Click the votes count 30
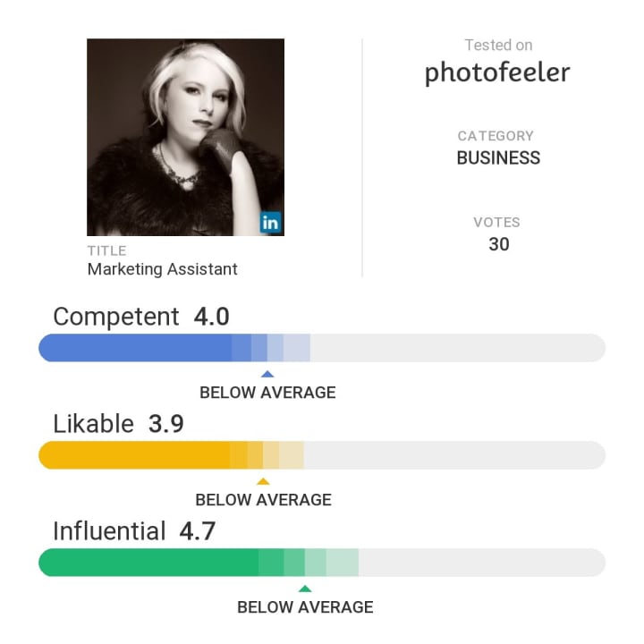 pyautogui.click(x=498, y=244)
